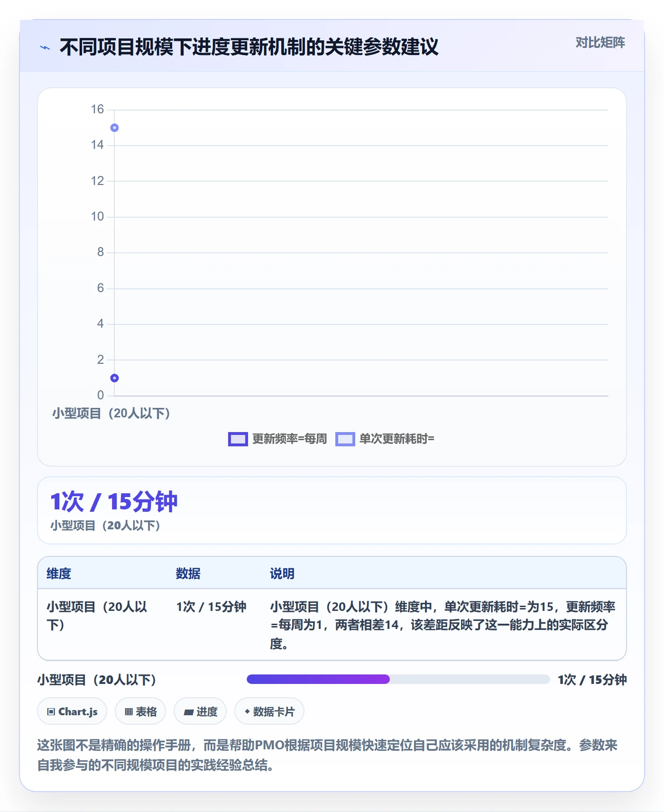This screenshot has width=664, height=812.
Task: Click the grid icon in 表格 chip
Action: tap(129, 711)
